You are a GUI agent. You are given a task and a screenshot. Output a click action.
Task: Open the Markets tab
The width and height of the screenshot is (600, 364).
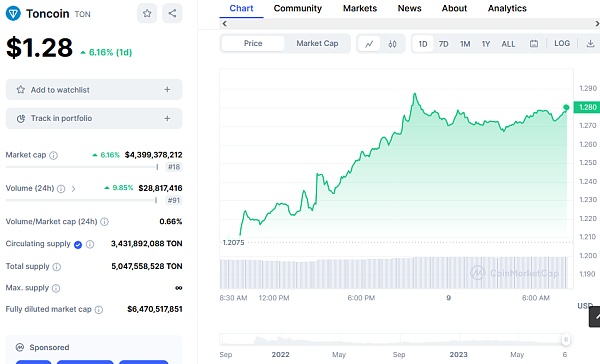pyautogui.click(x=360, y=8)
